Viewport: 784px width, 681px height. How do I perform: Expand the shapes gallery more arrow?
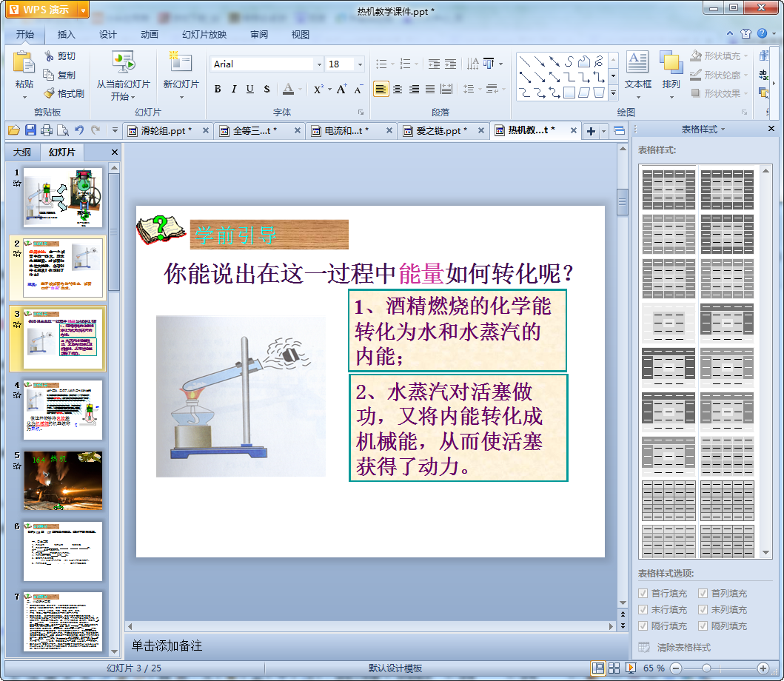[614, 93]
